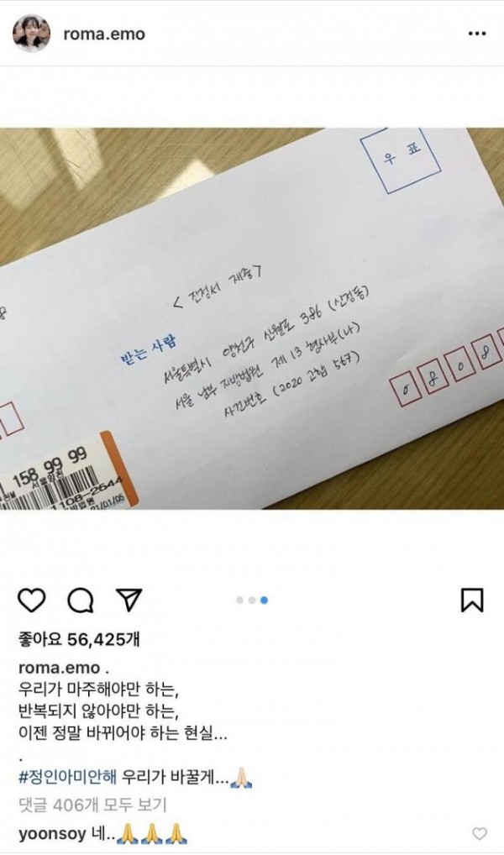
Task: Open roma.emo username in header
Action: click(x=104, y=34)
